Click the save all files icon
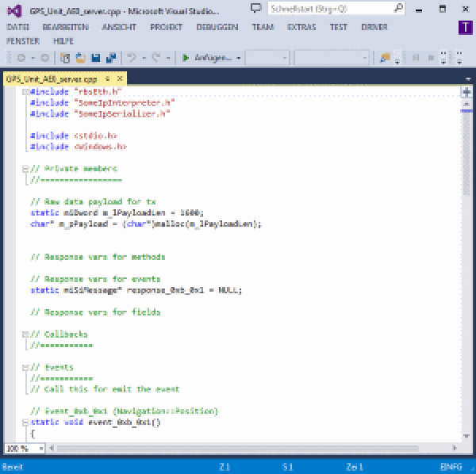 pyautogui.click(x=111, y=58)
